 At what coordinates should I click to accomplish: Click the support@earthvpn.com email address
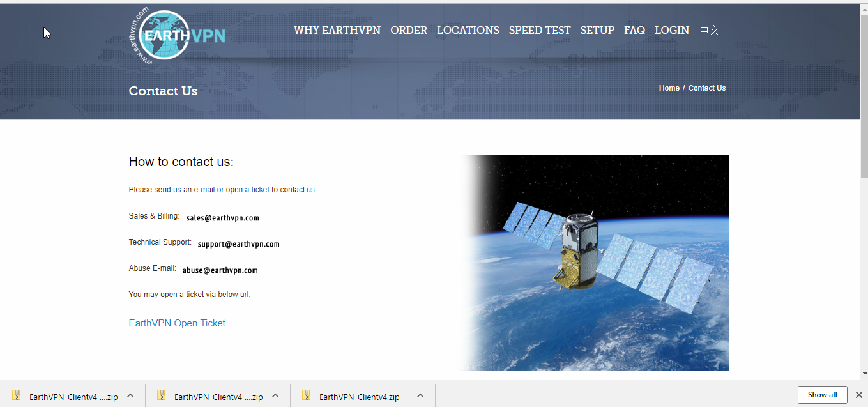point(239,244)
